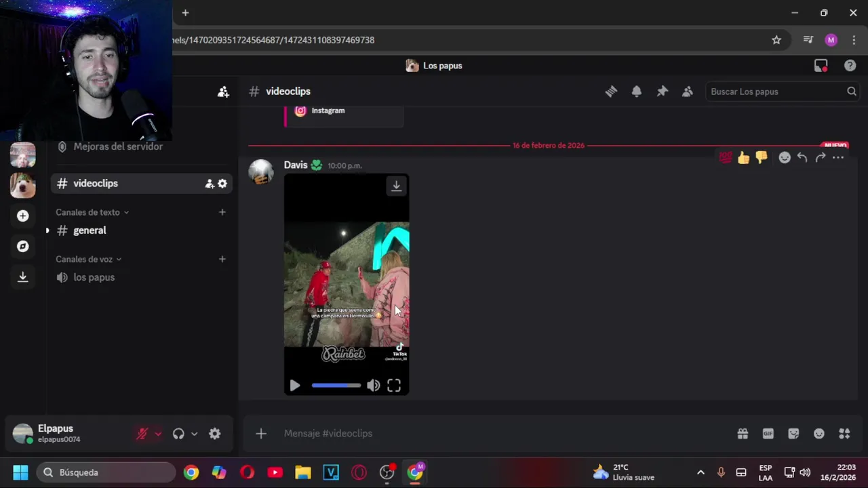The height and width of the screenshot is (488, 868).
Task: Mute the video volume speaker icon
Action: [374, 386]
